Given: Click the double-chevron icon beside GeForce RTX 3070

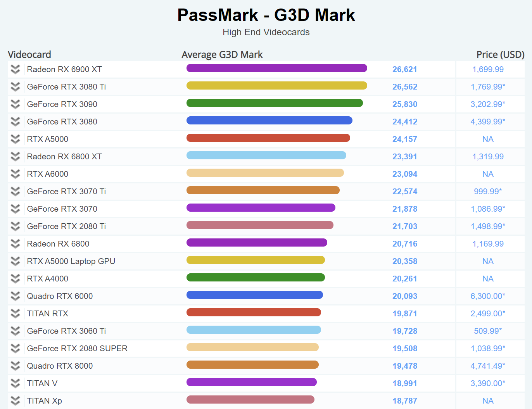Looking at the screenshot, I should (x=16, y=209).
